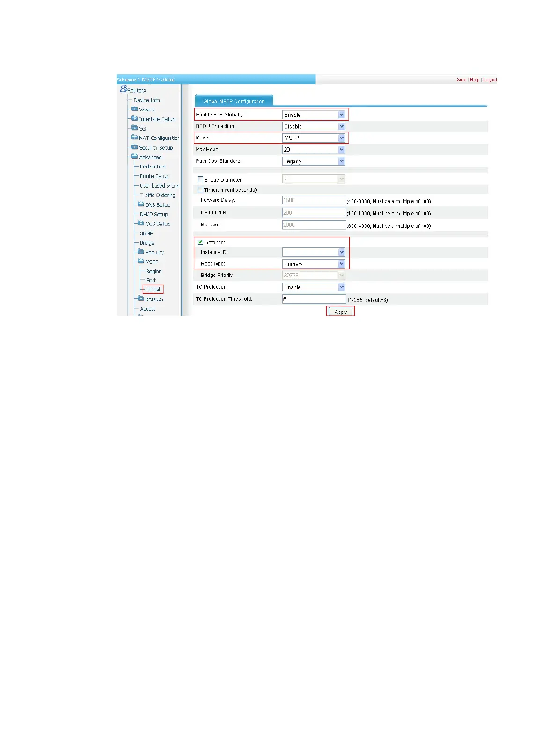Viewport: 557px width, 756px height.
Task: Open Traffic Ordering in the tree
Action: [158, 195]
